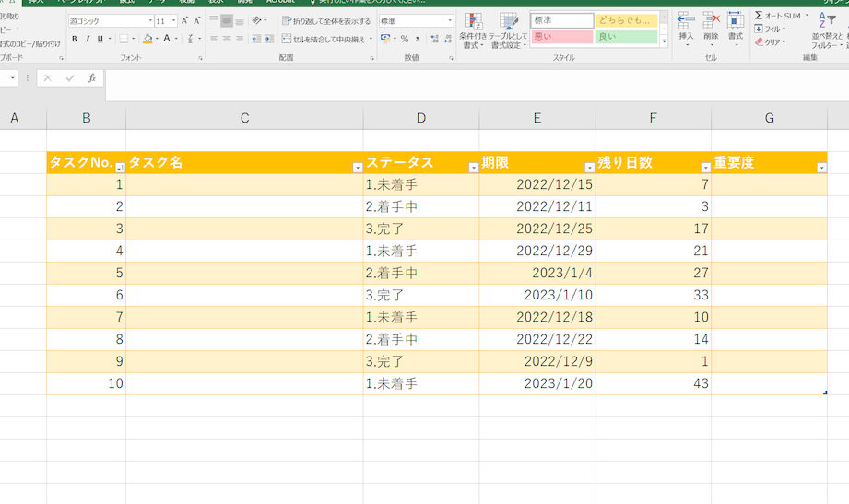Expand the cell styles gallery

click(x=665, y=41)
